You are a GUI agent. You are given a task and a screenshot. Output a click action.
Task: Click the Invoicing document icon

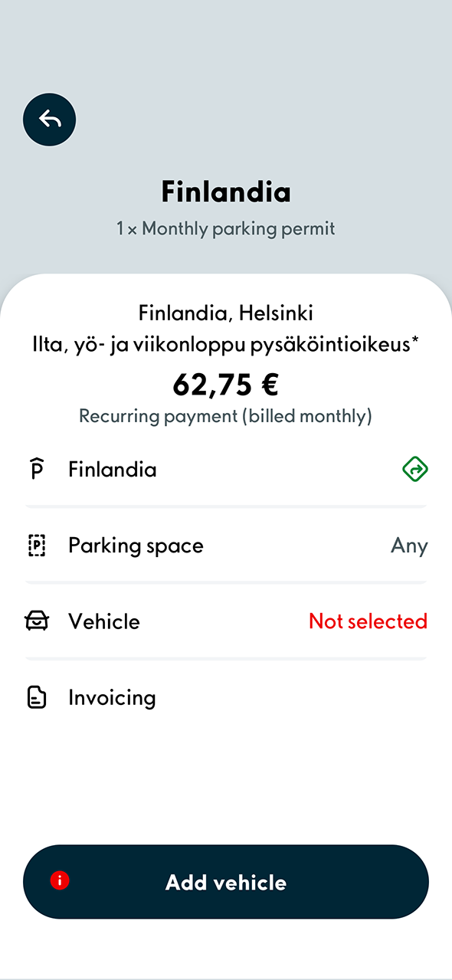(35, 696)
